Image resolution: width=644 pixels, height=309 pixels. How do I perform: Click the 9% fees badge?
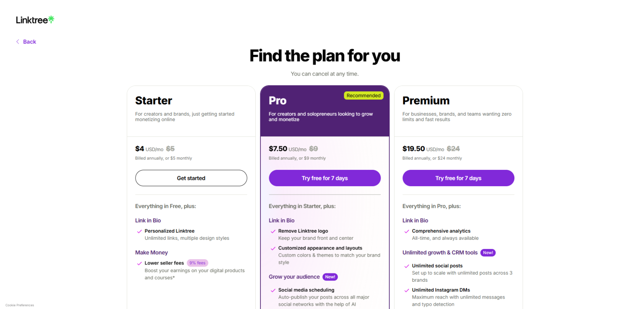coord(197,263)
